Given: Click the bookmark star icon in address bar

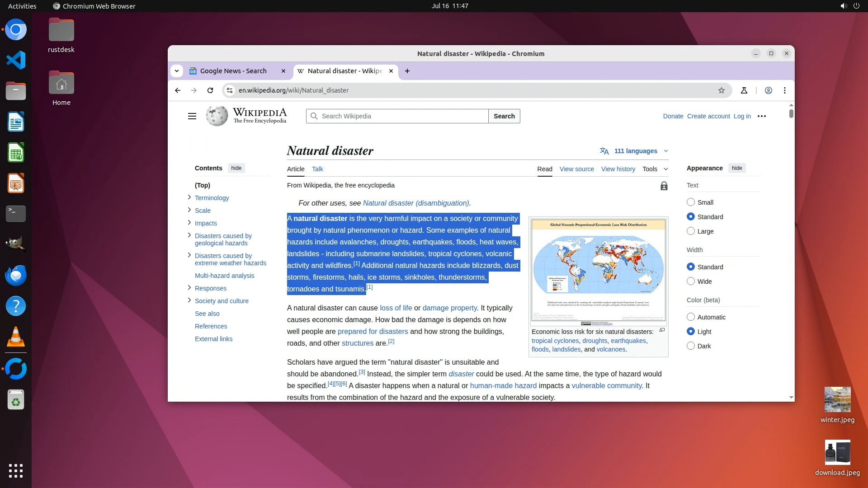Looking at the screenshot, I should pyautogui.click(x=722, y=90).
